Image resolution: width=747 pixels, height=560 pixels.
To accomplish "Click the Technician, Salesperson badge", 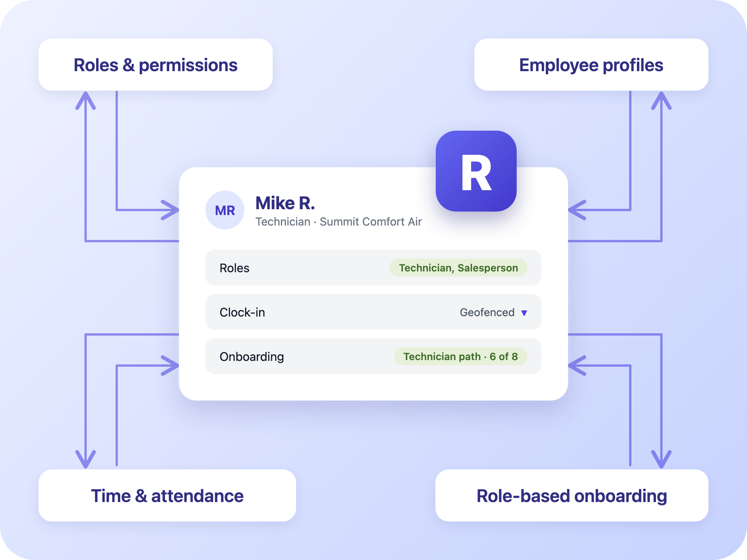I will click(x=458, y=268).
